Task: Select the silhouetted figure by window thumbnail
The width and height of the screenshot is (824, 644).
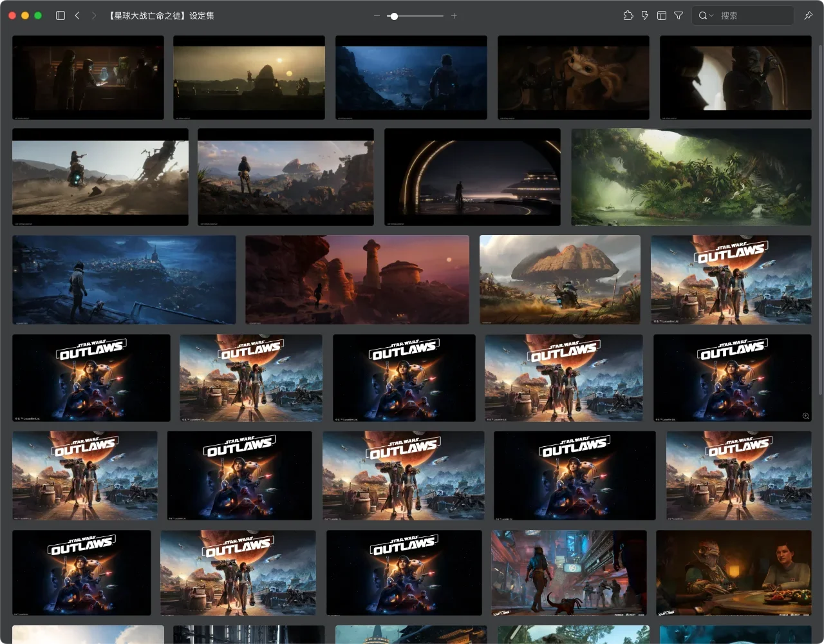Action: (x=736, y=77)
